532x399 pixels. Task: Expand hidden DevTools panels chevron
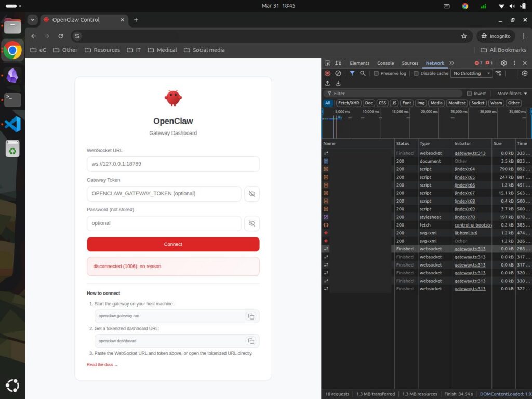click(x=451, y=63)
